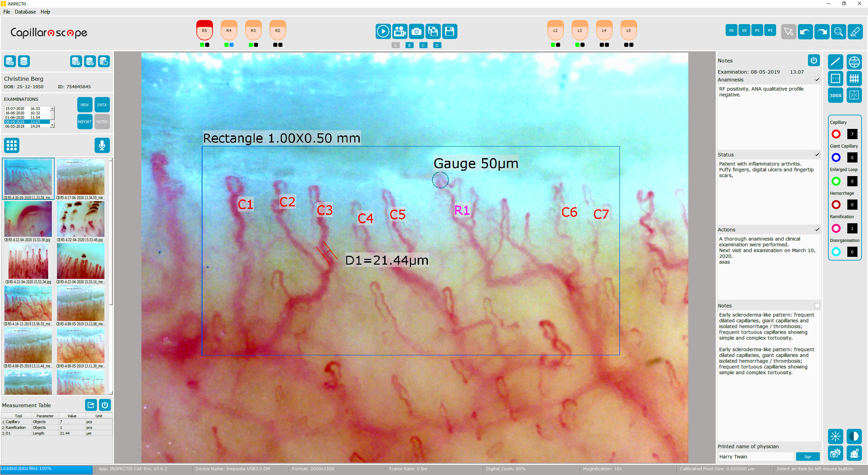This screenshot has height=475, width=868.
Task: Click the microphone dictation icon
Action: [102, 145]
